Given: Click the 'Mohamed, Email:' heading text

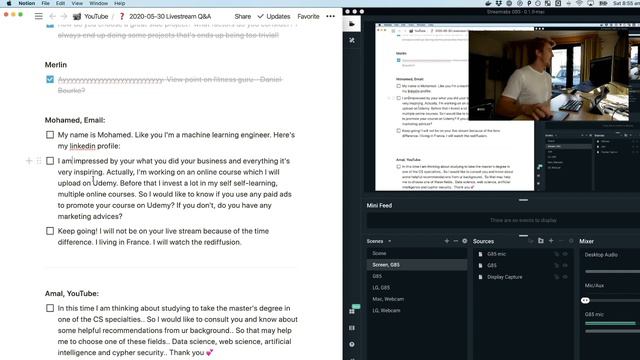Looking at the screenshot, I should point(75,120).
